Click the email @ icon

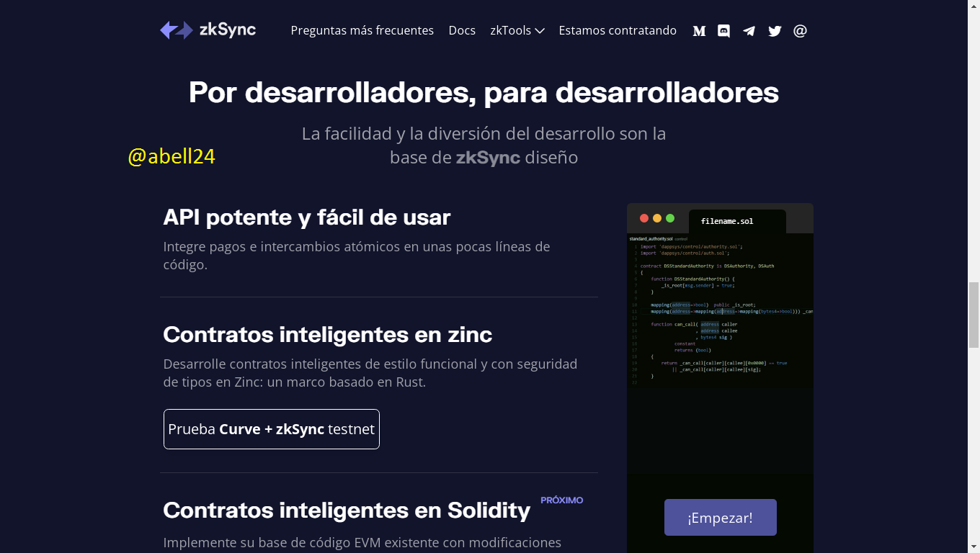pyautogui.click(x=800, y=31)
